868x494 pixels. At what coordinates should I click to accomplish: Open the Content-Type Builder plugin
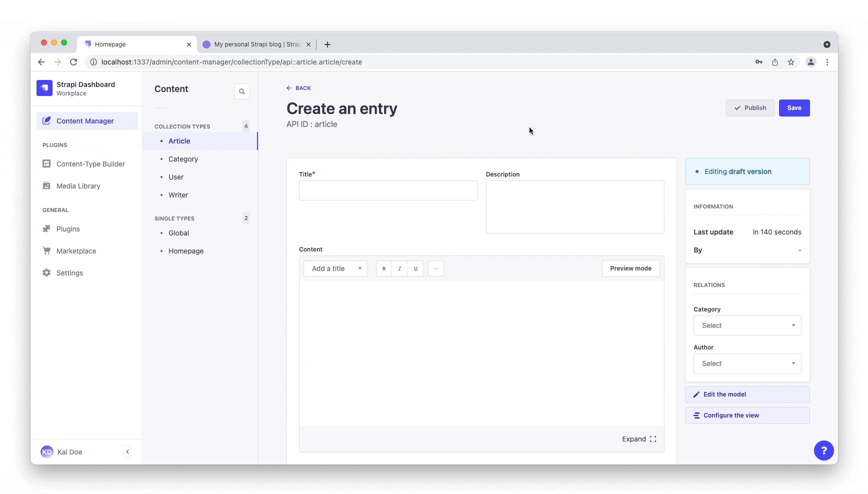[x=90, y=164]
